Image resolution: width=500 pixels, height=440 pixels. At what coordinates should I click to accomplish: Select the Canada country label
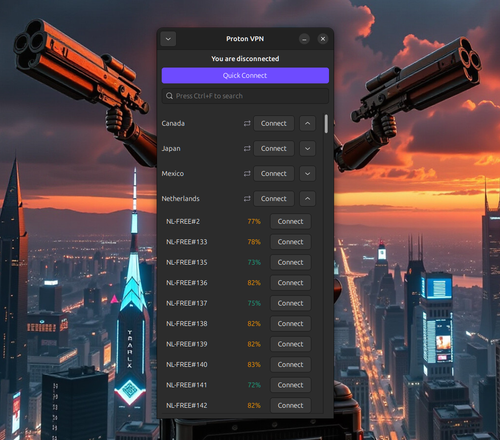coord(173,124)
